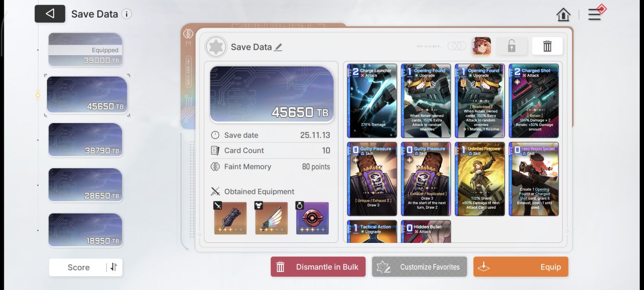Delete this save with trash icon

[x=547, y=46]
